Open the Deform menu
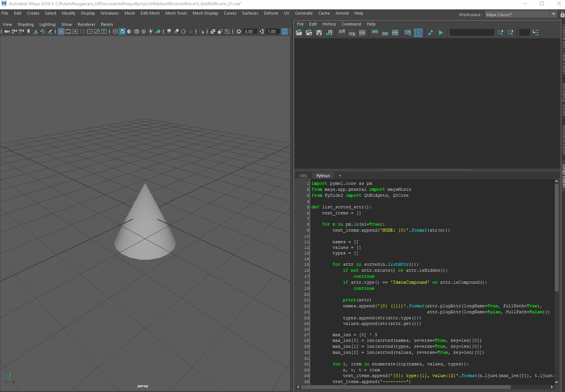Image resolution: width=565 pixels, height=392 pixels. pyautogui.click(x=271, y=13)
